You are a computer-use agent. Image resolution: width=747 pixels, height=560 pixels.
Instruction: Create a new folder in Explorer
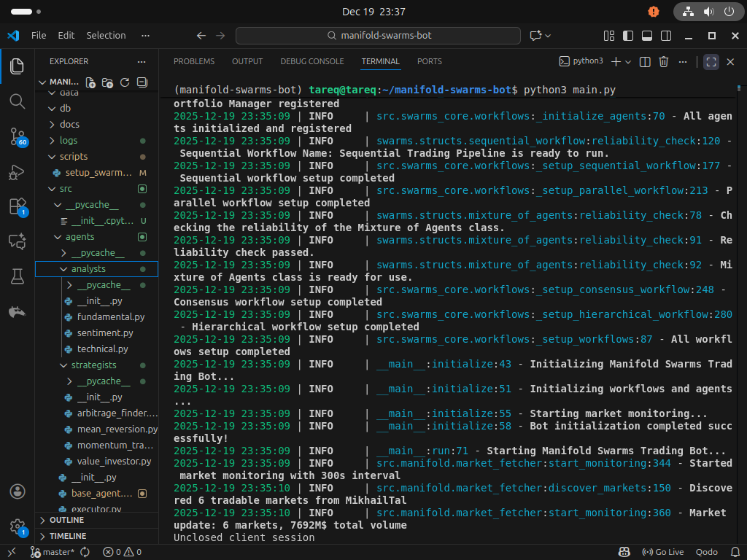tap(108, 82)
